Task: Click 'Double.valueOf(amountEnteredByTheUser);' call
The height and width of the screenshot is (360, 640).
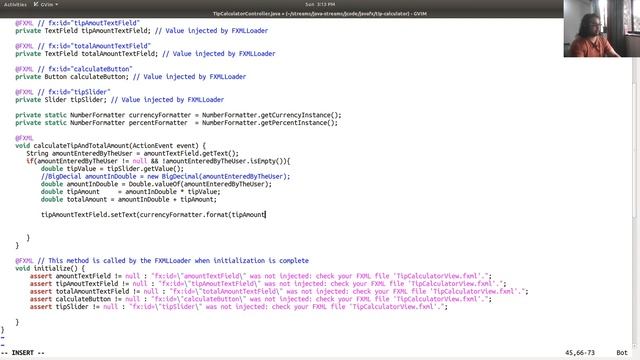Action: [x=200, y=184]
